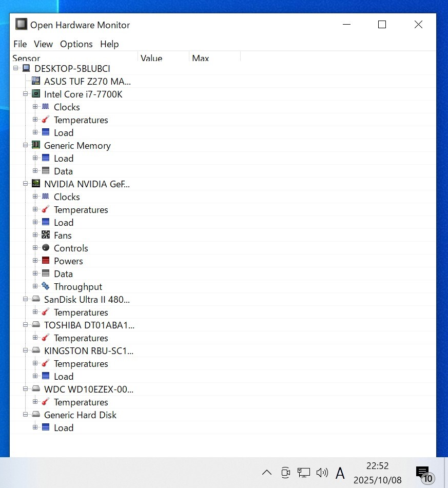This screenshot has width=448, height=488.
Task: Click the NVIDIA Clocks waveform icon
Action: (x=46, y=197)
